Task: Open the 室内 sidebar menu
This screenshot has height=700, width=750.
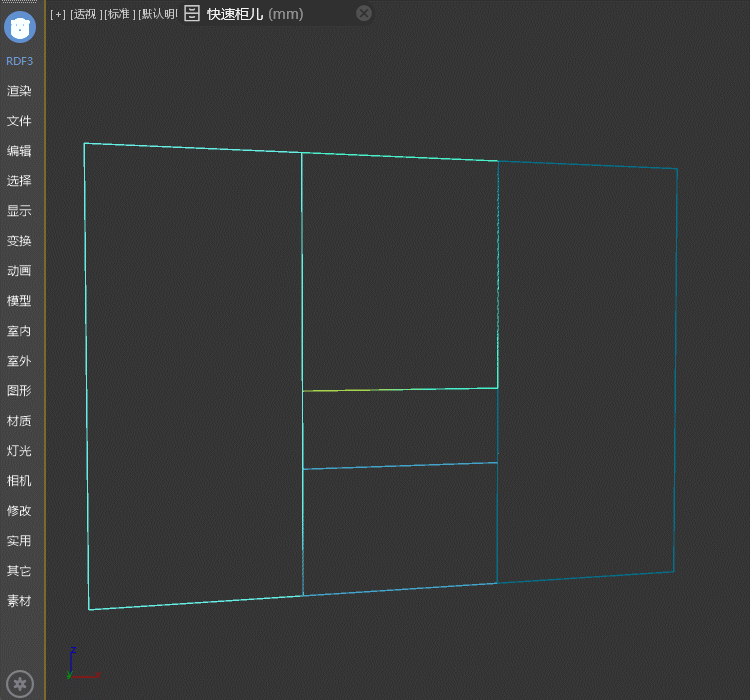Action: (20, 331)
